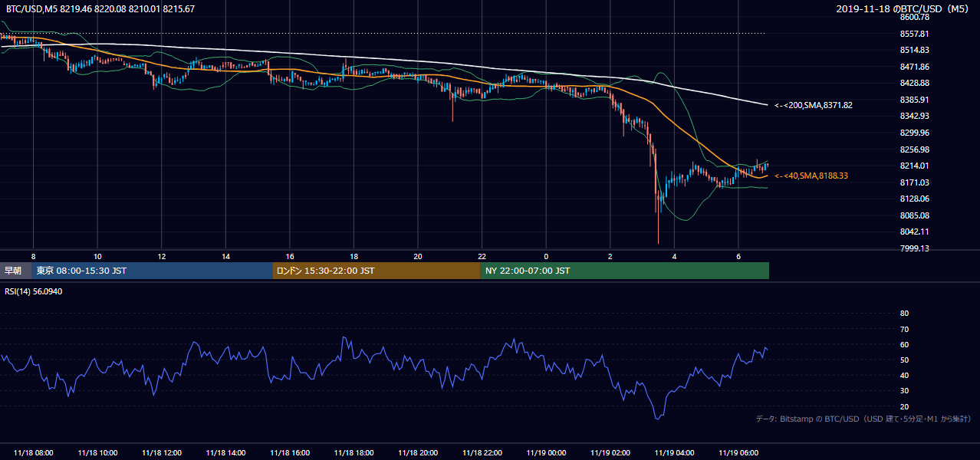Image resolution: width=980 pixels, height=460 pixels.
Task: Click the 8514.83 price axis label
Action: [914, 50]
